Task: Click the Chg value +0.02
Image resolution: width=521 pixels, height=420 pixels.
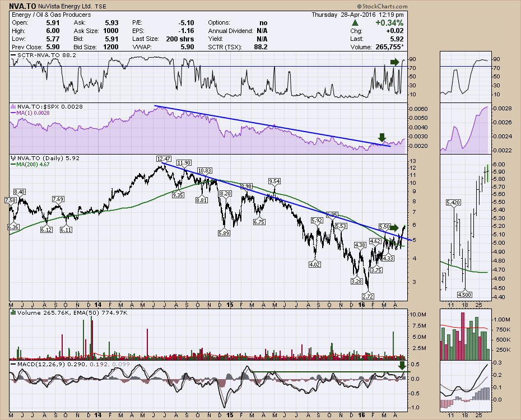Action: point(395,31)
